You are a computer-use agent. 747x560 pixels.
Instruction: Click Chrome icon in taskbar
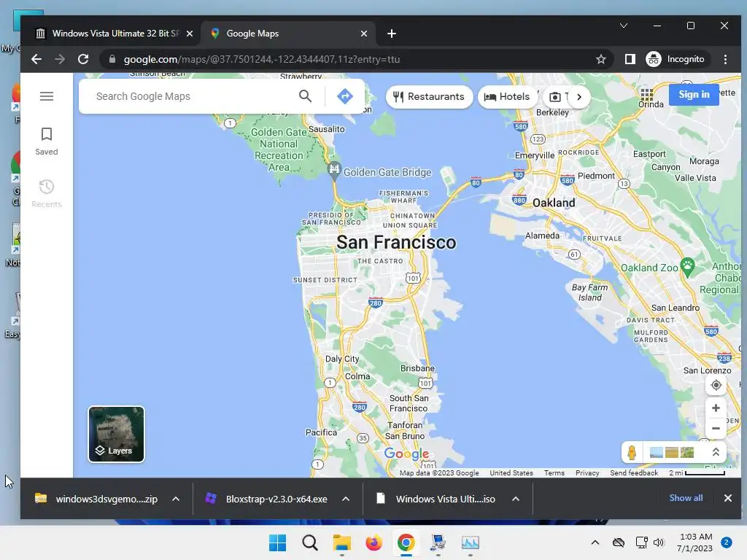406,542
